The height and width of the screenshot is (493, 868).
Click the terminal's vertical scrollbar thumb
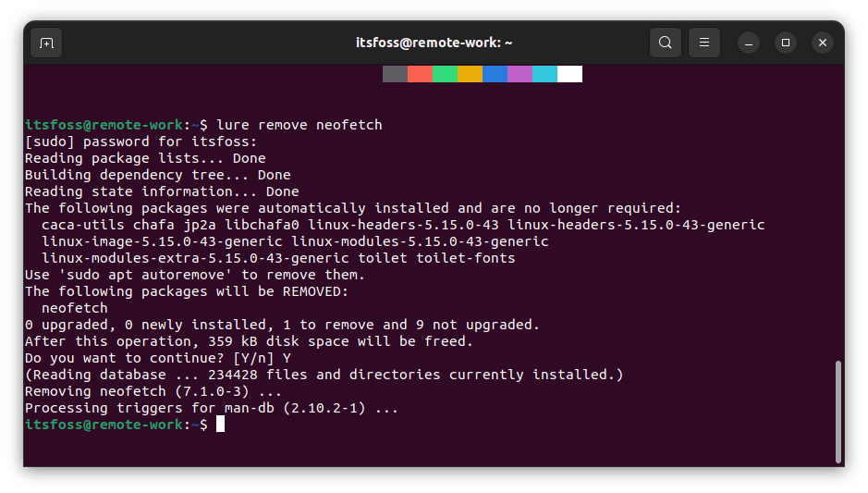pos(837,412)
